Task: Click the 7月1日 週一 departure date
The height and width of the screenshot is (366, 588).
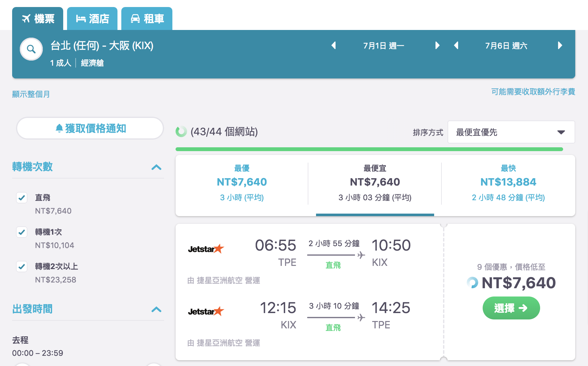Action: tap(384, 46)
